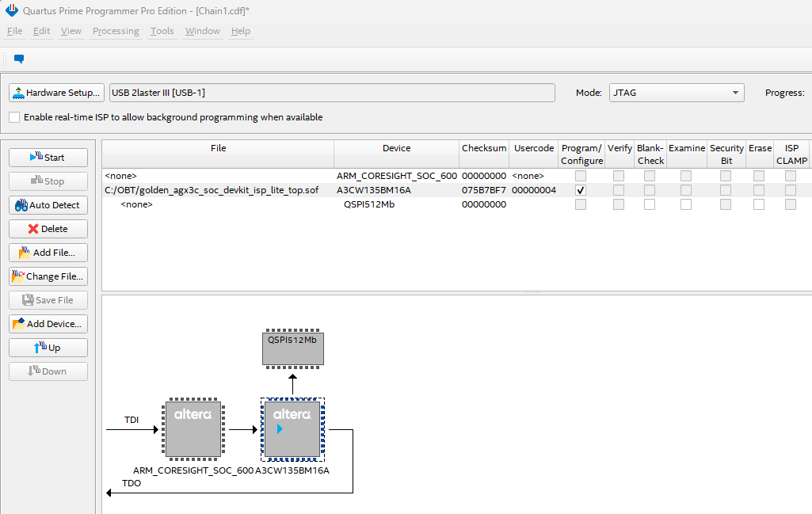Move selected device Up in chain
812x514 pixels.
48,348
